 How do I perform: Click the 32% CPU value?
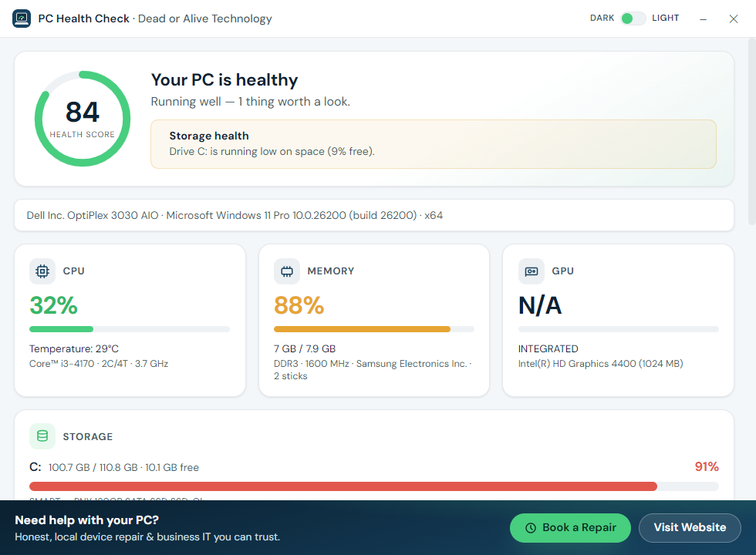tap(53, 305)
